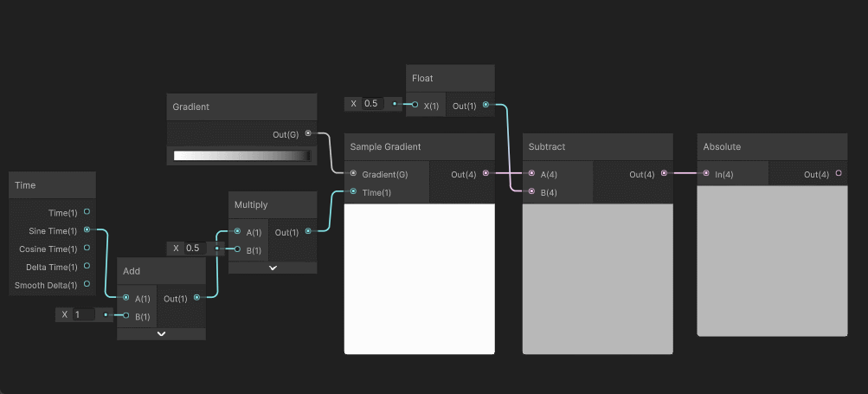Expand the Multiply node chevron
Image resolution: width=868 pixels, height=394 pixels.
pyautogui.click(x=273, y=268)
